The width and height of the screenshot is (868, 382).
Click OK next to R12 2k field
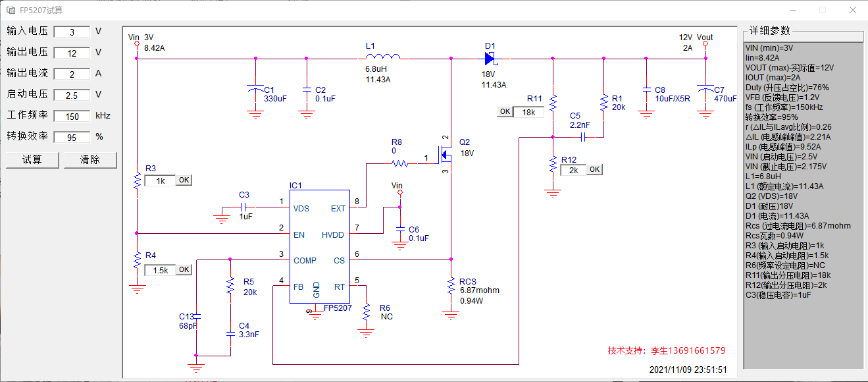click(594, 169)
